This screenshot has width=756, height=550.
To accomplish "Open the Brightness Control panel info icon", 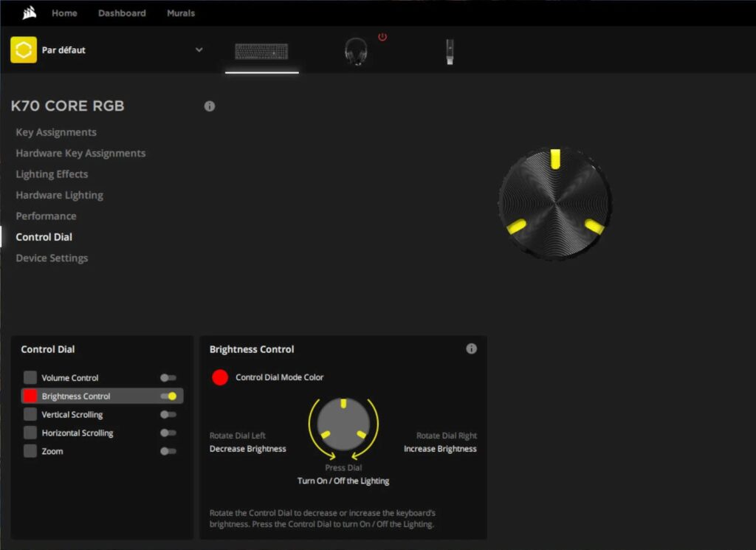I will click(471, 349).
